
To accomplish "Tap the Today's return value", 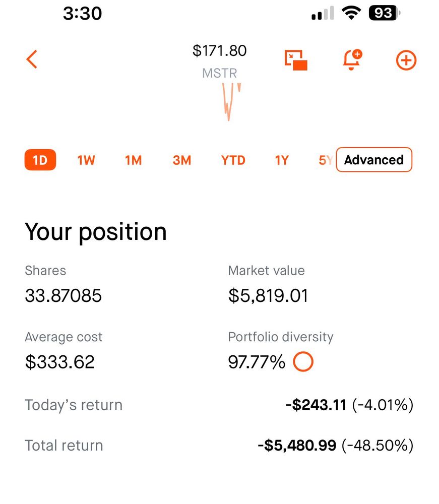I will click(x=349, y=405).
